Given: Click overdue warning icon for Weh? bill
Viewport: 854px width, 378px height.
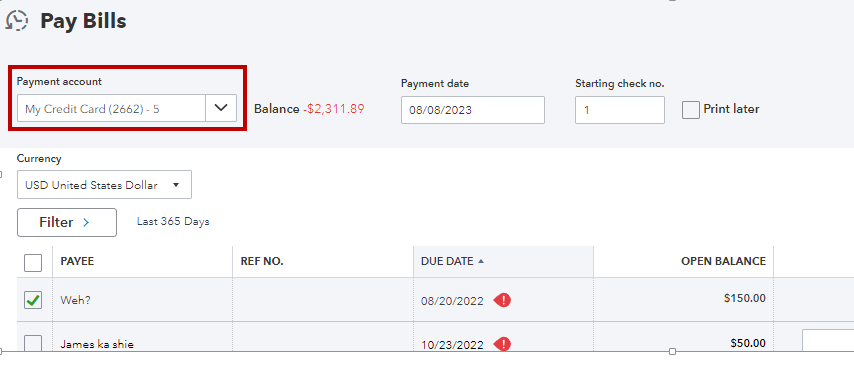Looking at the screenshot, I should coord(502,300).
